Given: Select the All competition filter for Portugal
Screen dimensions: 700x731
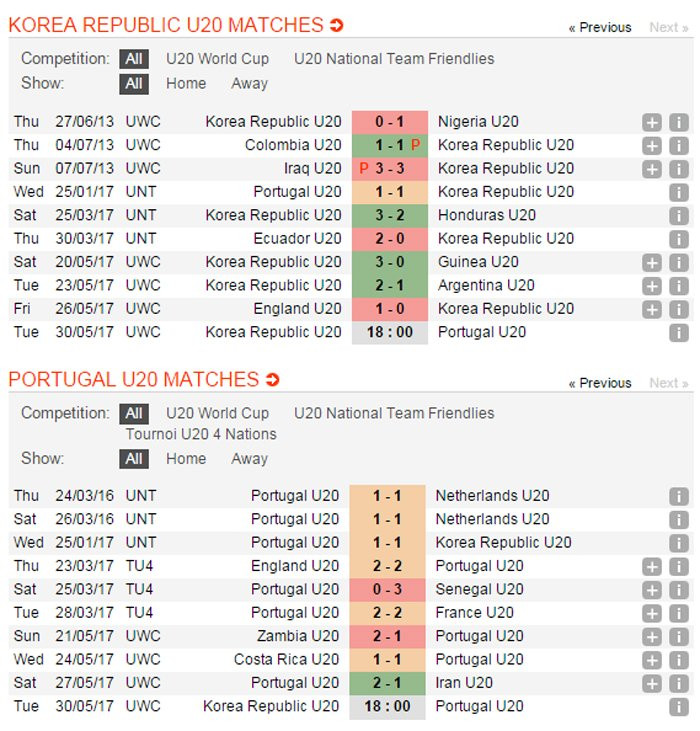Looking at the screenshot, I should tap(134, 413).
